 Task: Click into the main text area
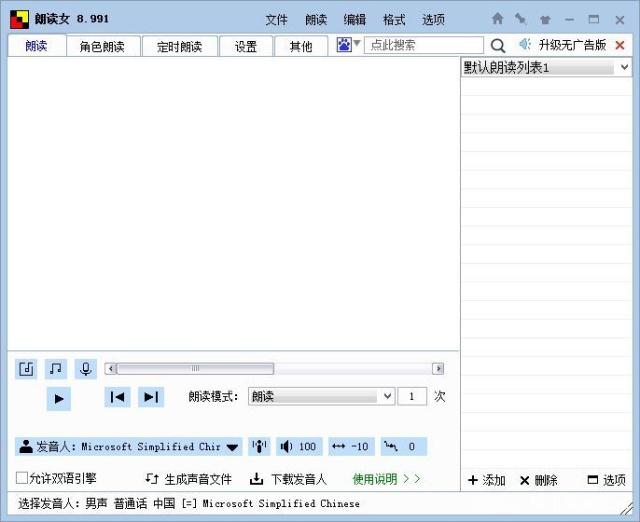(x=233, y=203)
